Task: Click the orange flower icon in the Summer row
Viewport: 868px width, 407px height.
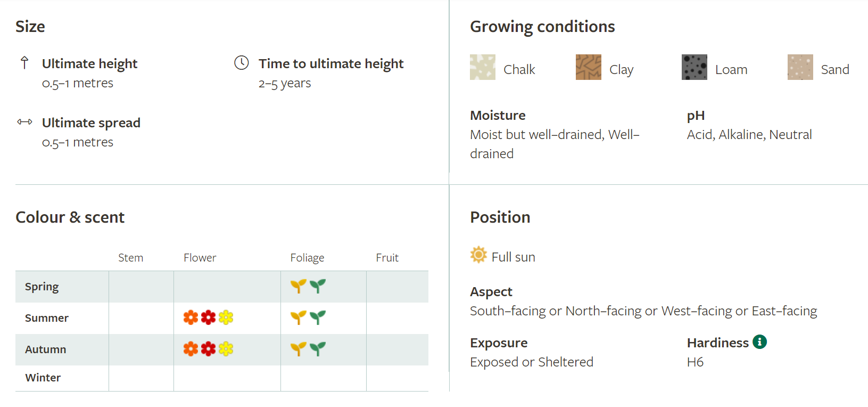Action: [x=191, y=318]
